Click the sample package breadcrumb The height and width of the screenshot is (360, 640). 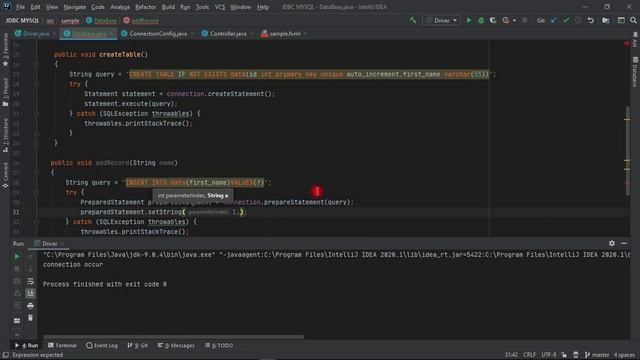point(70,20)
